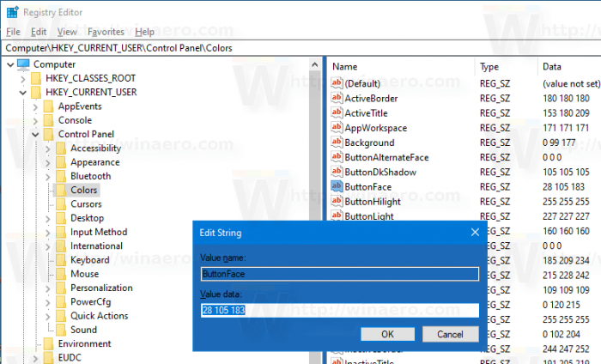Select the EUDC tree key
Viewport: 601px width, 364px height.
[70, 357]
